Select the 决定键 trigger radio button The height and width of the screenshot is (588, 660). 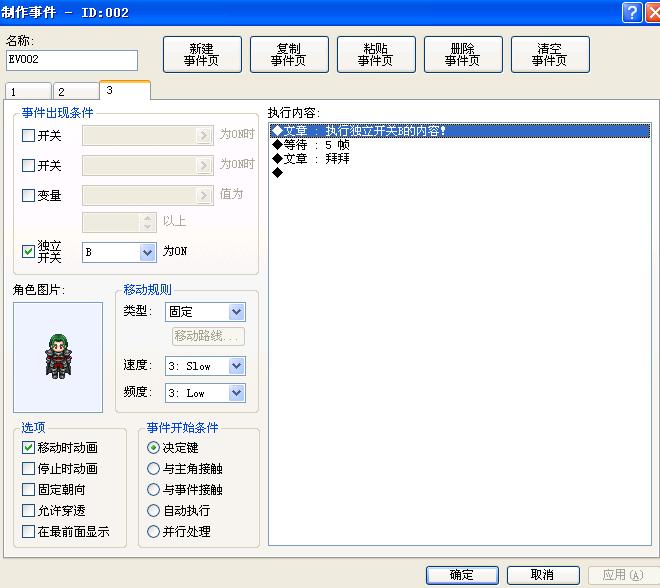(x=153, y=447)
